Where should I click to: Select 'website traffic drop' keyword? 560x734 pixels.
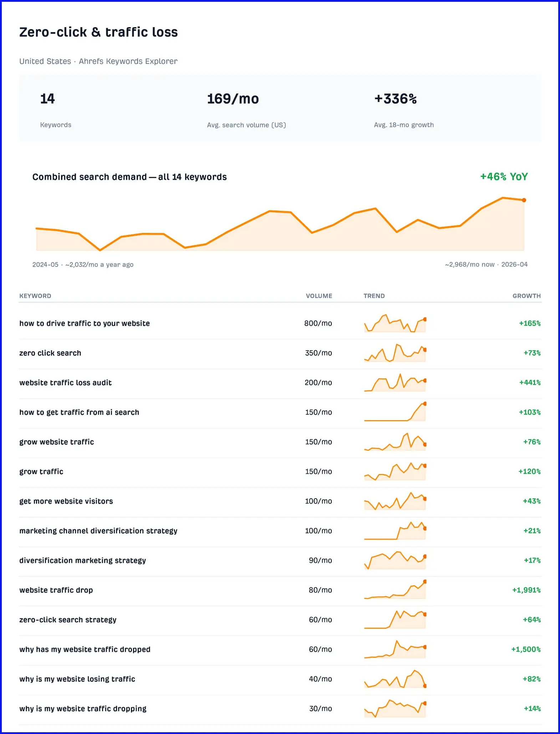[x=56, y=590]
